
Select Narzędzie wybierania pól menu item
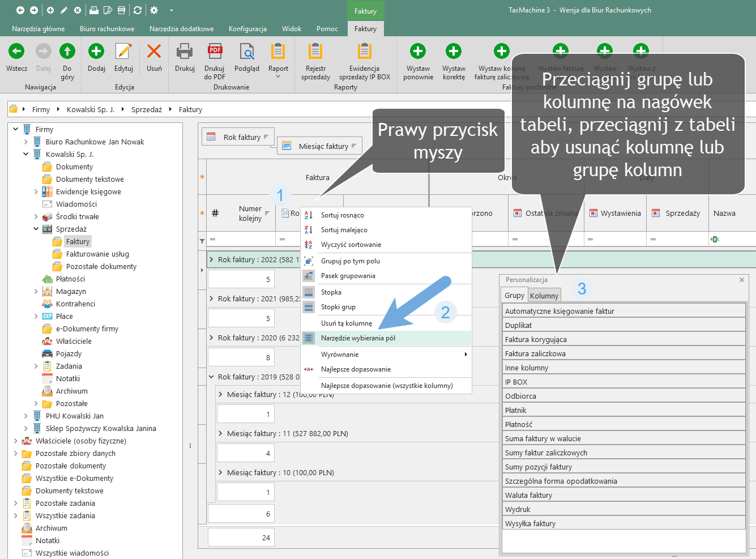point(358,338)
